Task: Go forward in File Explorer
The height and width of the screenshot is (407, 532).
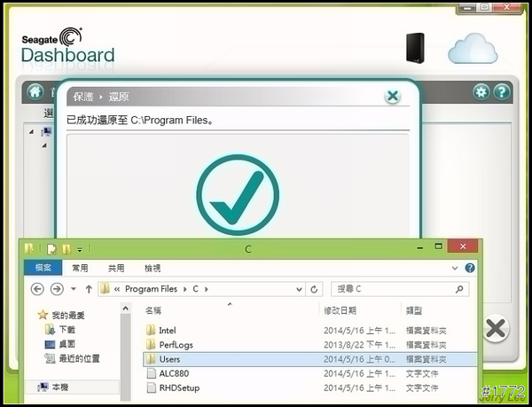Action: [x=57, y=289]
